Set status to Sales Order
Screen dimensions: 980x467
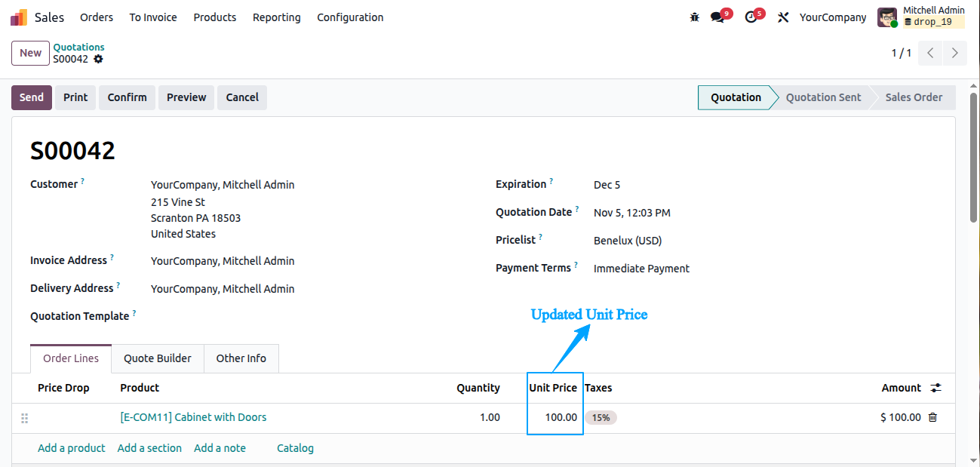[x=914, y=97]
